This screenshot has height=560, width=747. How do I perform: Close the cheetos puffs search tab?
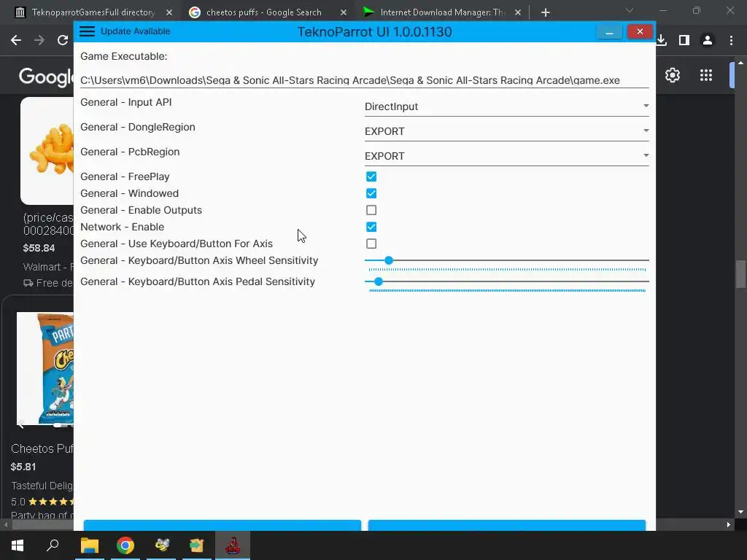pyautogui.click(x=344, y=12)
